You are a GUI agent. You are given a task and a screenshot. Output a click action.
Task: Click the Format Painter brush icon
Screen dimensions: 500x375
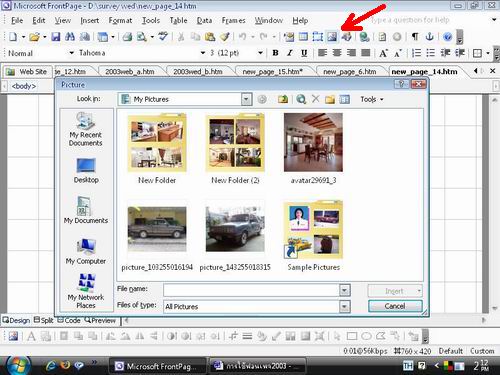(x=225, y=37)
